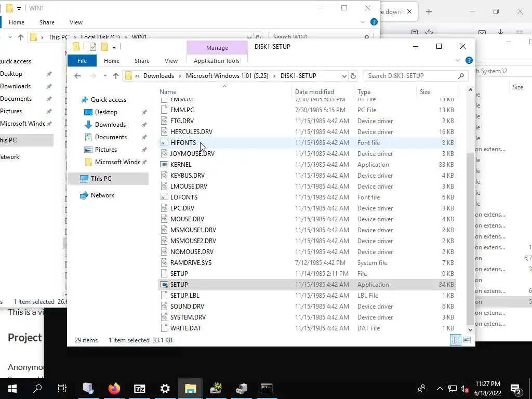This screenshot has width=532, height=399.
Task: Select HERCULES.DRV driver file icon
Action: click(x=164, y=131)
